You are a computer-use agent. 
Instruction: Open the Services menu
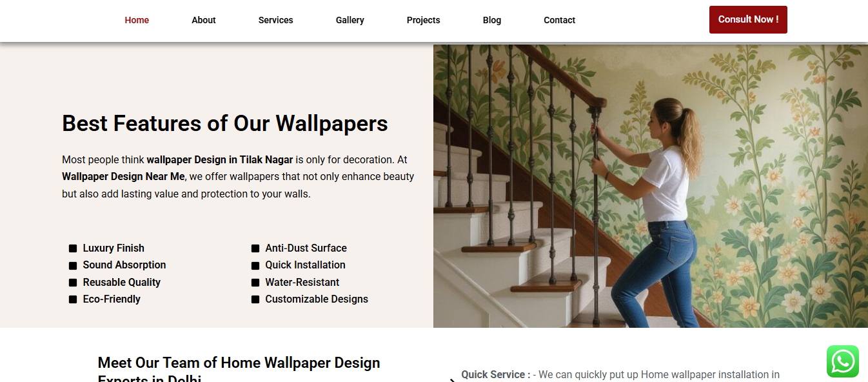tap(276, 20)
